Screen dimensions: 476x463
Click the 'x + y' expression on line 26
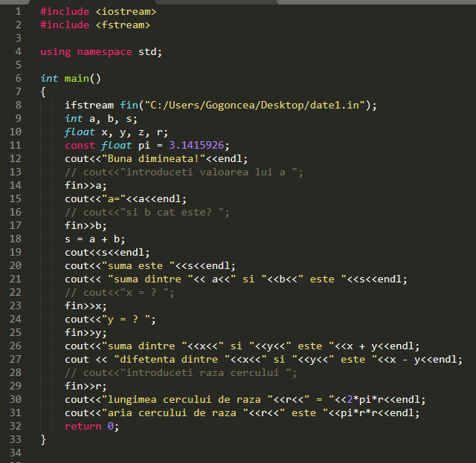coord(362,346)
